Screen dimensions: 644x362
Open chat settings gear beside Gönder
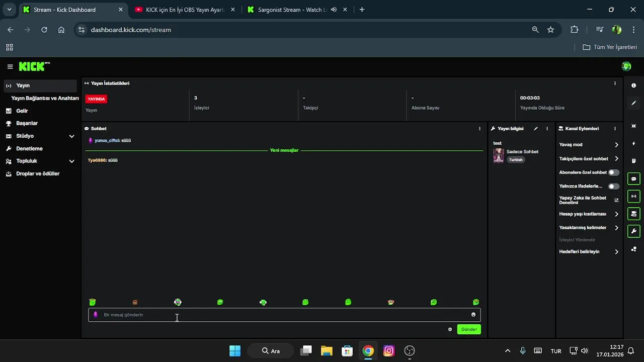(450, 329)
